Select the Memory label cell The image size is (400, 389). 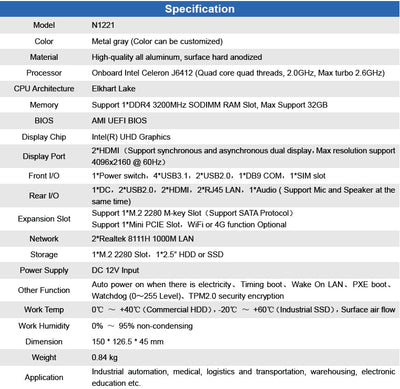44,105
